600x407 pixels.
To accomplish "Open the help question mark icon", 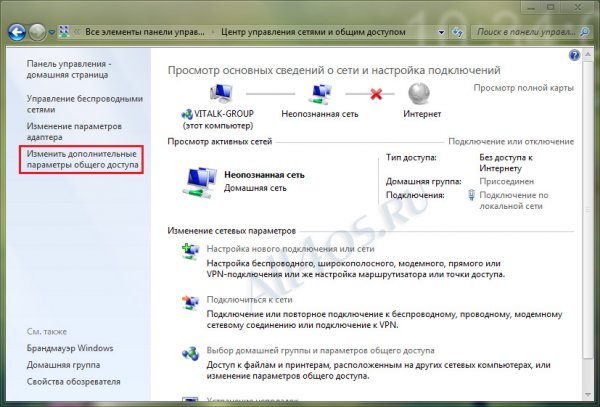I will click(x=575, y=56).
